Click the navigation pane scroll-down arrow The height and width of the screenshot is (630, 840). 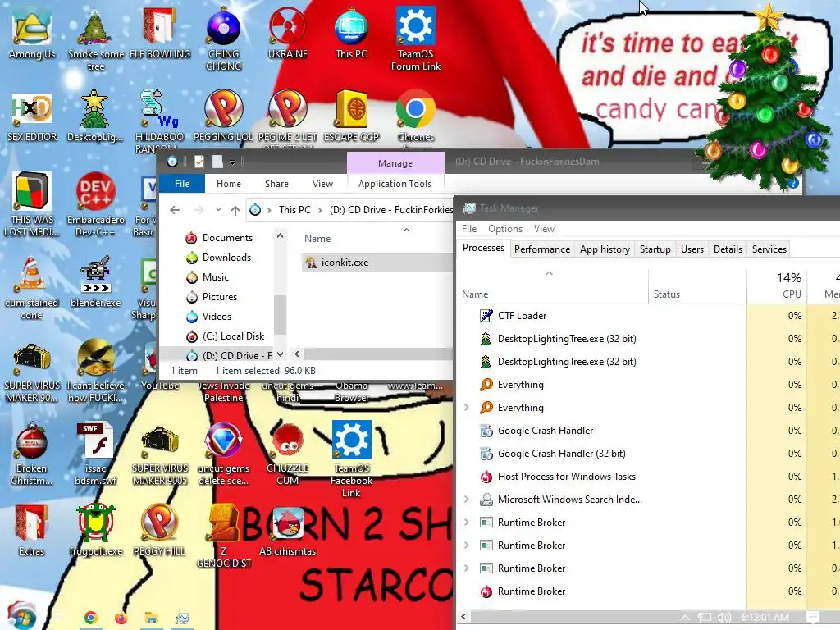pyautogui.click(x=280, y=354)
